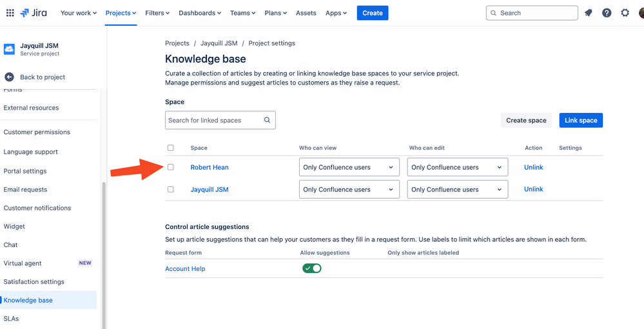644x329 pixels.
Task: Click the search magnifier in linked spaces field
Action: point(267,120)
